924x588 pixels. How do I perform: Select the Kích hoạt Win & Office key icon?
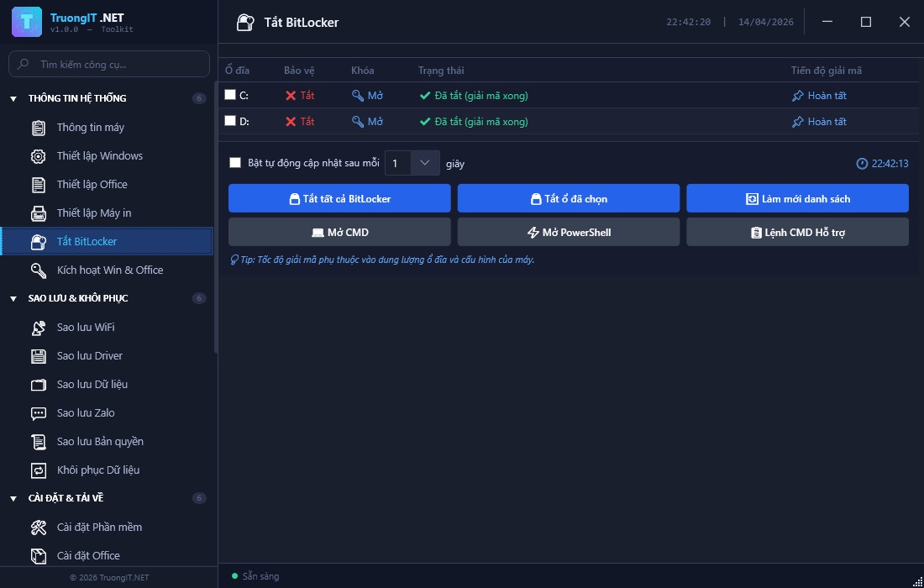point(39,270)
